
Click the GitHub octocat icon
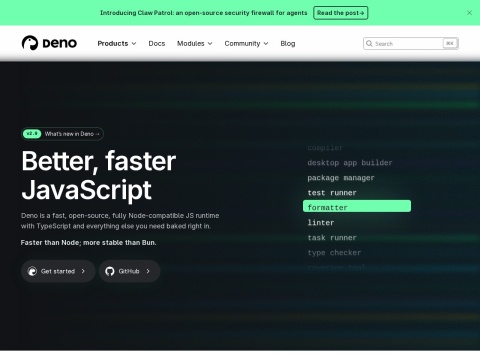[110, 271]
